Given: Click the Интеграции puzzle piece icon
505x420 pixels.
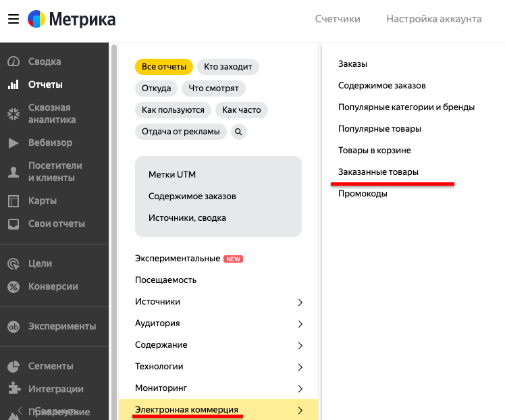Looking at the screenshot, I should point(14,388).
